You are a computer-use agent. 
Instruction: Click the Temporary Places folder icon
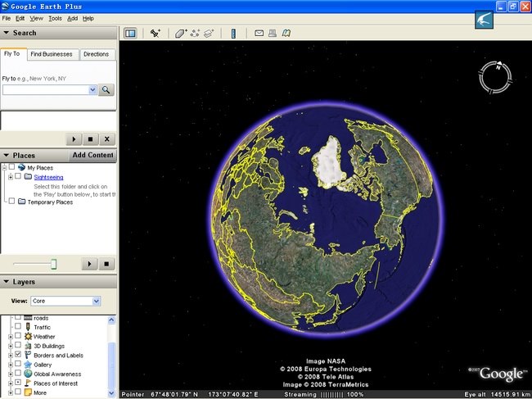pyautogui.click(x=22, y=202)
